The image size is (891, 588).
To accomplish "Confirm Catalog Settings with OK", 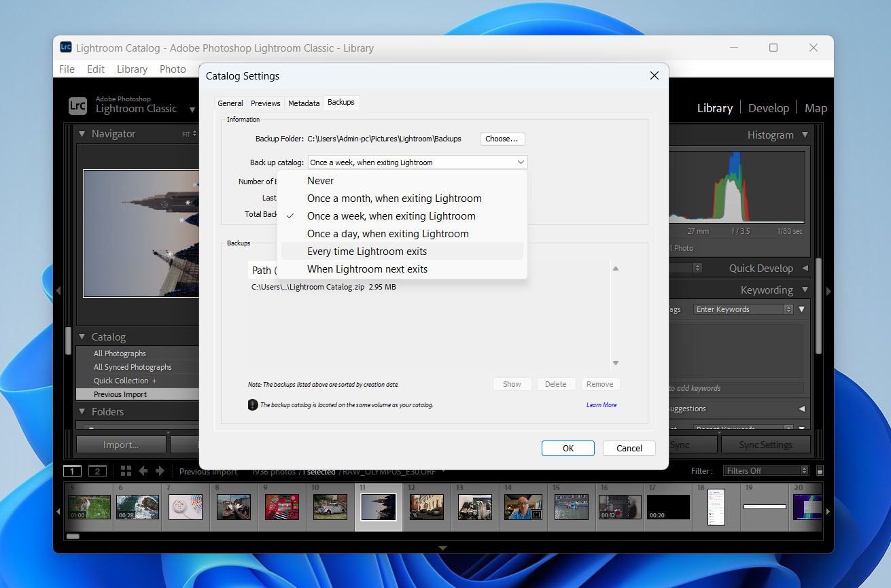I will pyautogui.click(x=568, y=448).
